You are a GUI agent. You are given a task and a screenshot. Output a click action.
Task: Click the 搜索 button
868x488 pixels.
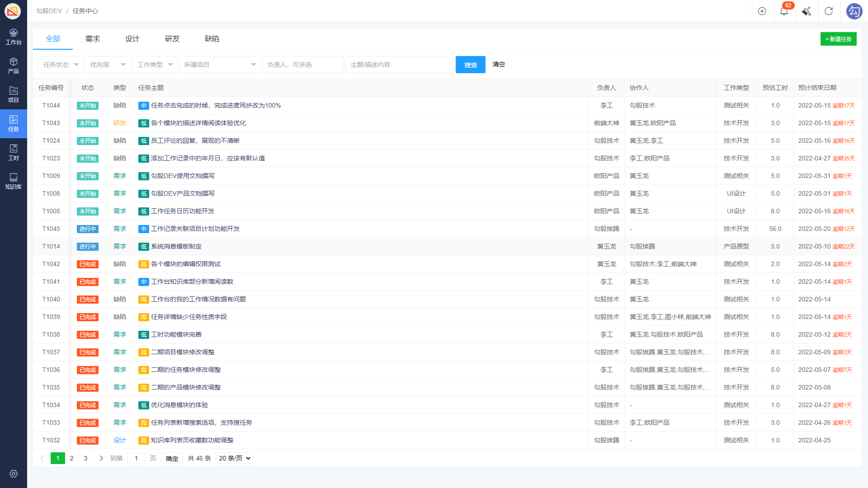471,65
